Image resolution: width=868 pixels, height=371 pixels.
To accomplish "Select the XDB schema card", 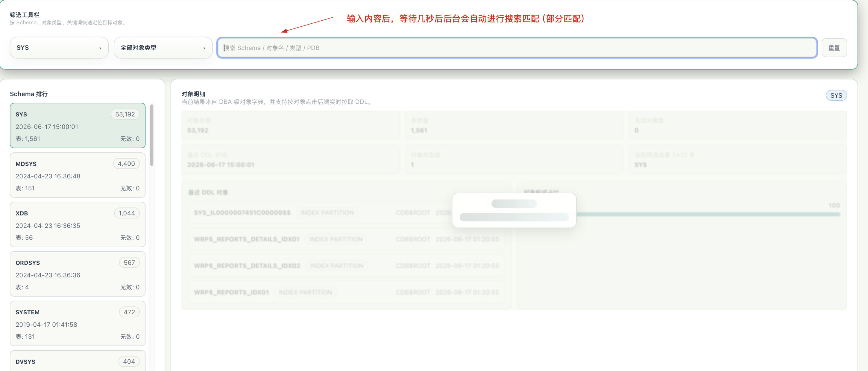I will [x=78, y=225].
